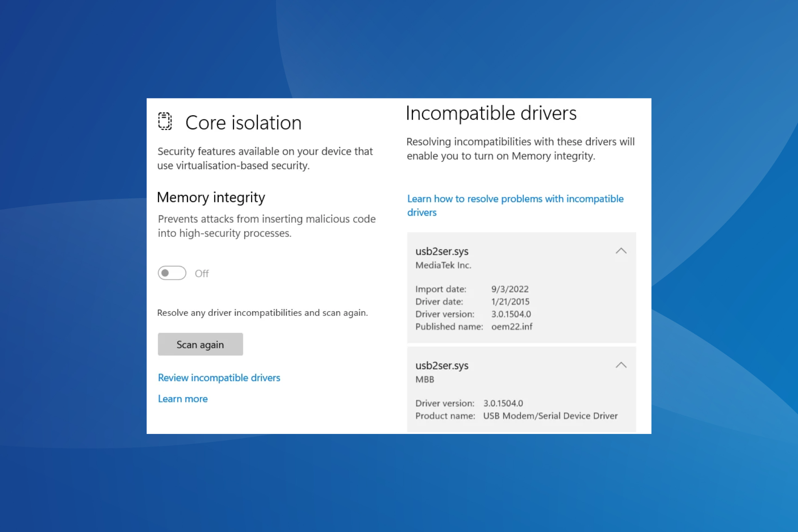This screenshot has height=532, width=798.
Task: Click the text 'Resolve any driver incompatibilities and scan again.'
Action: 263,313
